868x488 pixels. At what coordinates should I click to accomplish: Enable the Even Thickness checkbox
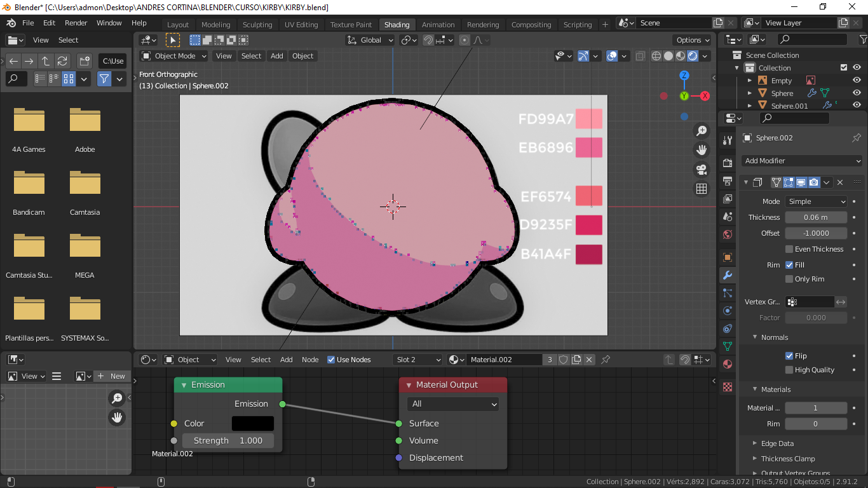(789, 249)
